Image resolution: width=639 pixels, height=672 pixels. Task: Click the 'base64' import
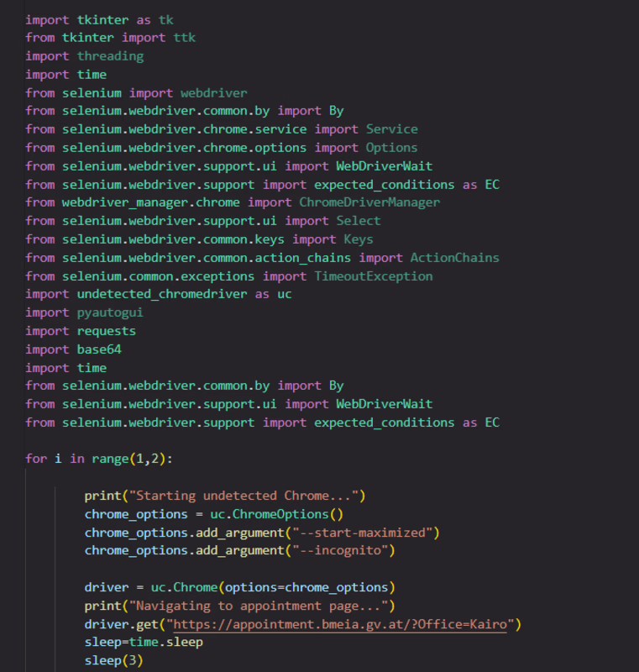(x=99, y=349)
